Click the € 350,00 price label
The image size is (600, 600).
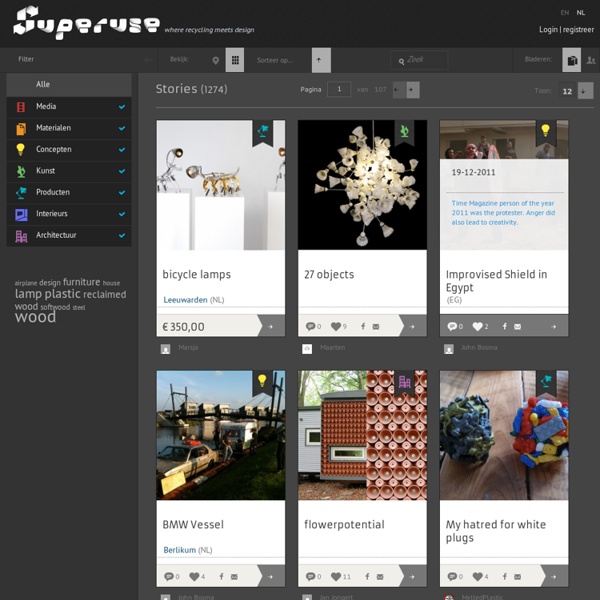[x=183, y=327]
